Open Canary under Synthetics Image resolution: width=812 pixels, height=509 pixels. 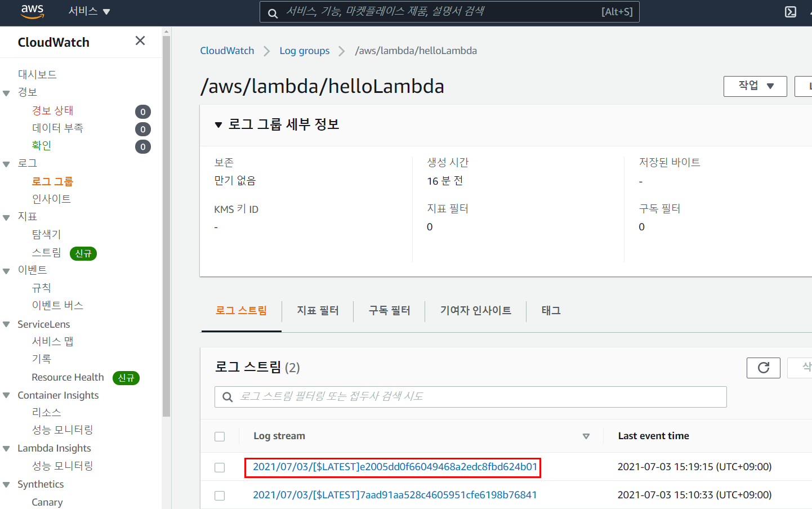[x=47, y=502]
